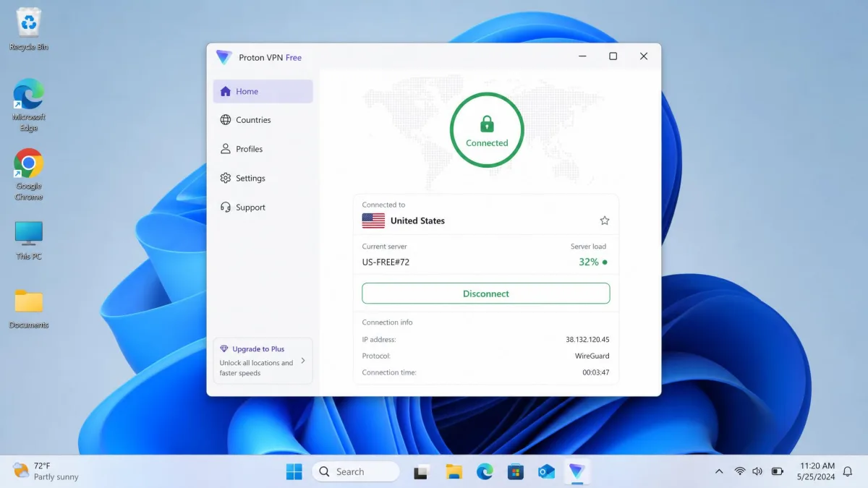Close the Proton VPN window
The height and width of the screenshot is (488, 868).
coord(643,56)
